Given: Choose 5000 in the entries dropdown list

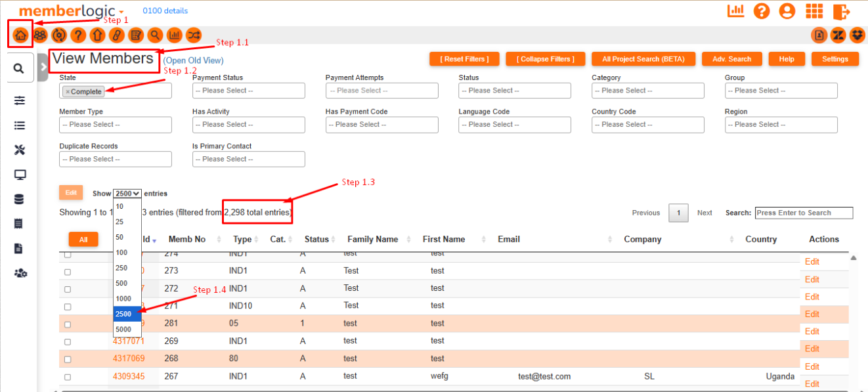Looking at the screenshot, I should [x=123, y=330].
